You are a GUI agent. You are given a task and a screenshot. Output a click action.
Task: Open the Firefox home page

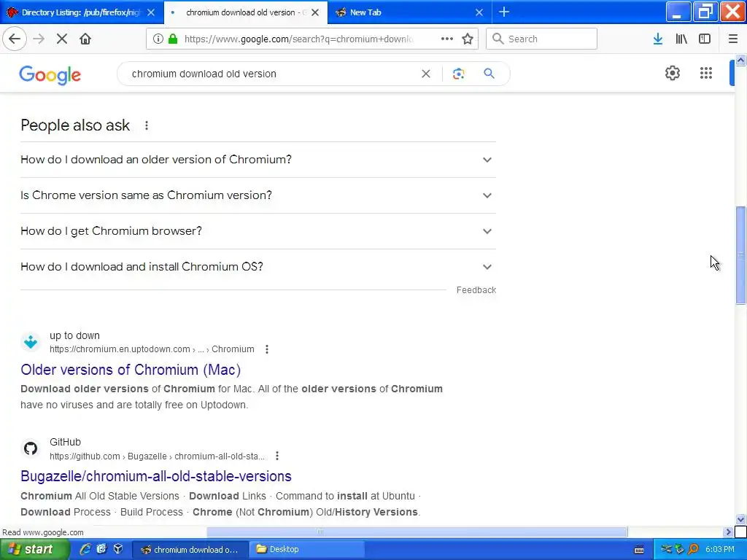[x=85, y=39]
